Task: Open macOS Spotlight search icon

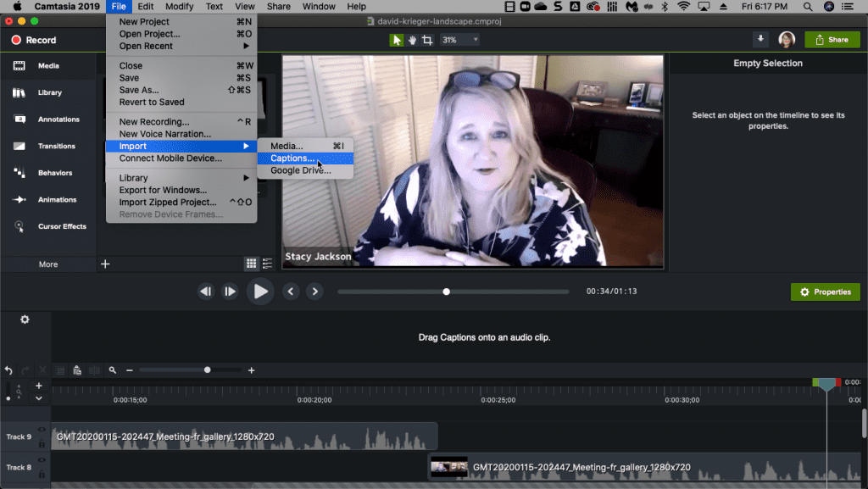Action: point(808,7)
